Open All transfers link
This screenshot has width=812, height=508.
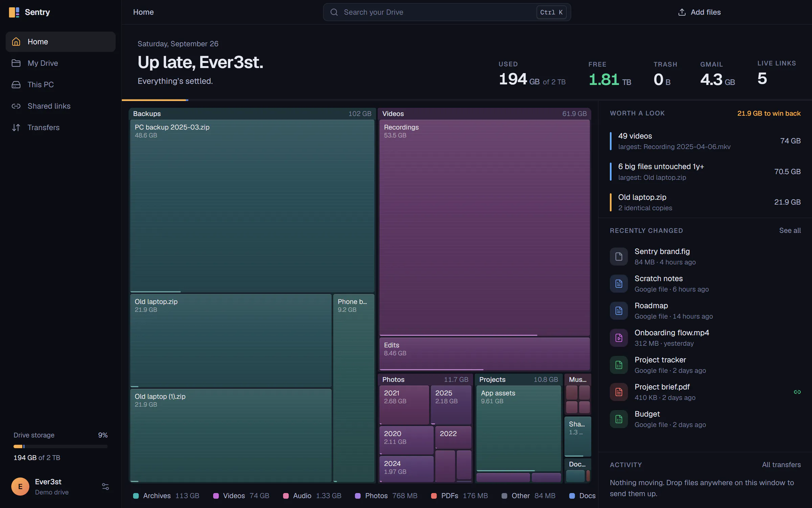pos(781,465)
